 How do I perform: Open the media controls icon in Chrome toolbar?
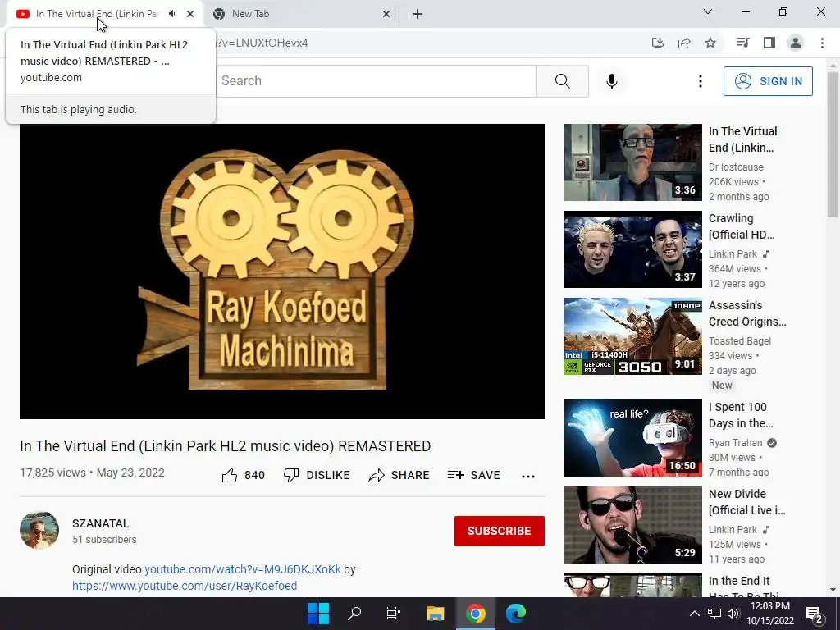click(742, 43)
